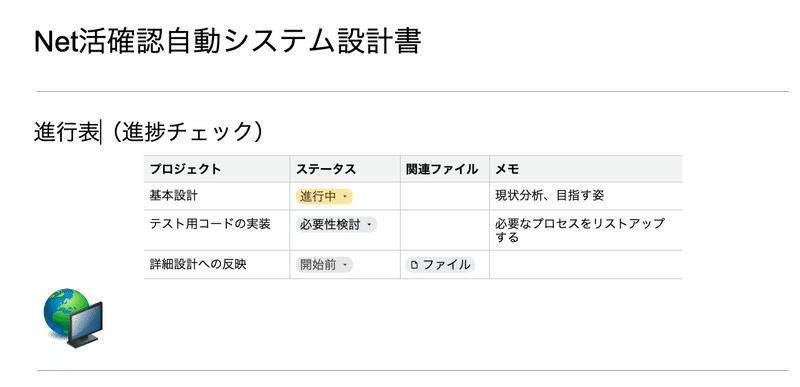Screen dimensions: 800x387
Task: Open the 開始前 status dropdown
Action: coord(324,265)
